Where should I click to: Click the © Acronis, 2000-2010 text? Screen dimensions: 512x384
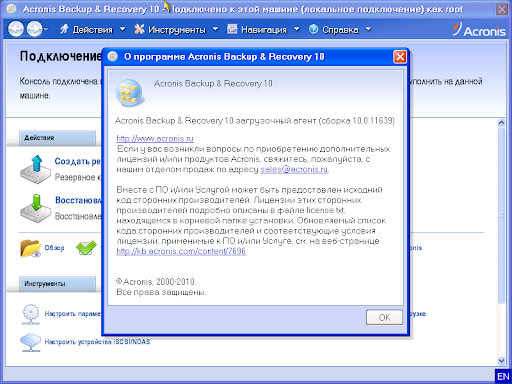point(156,282)
